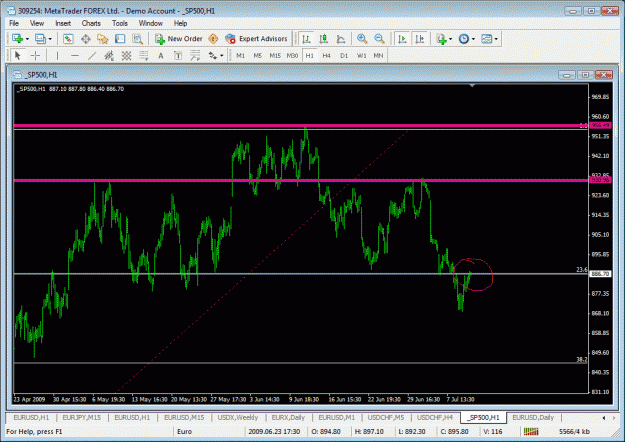Toggle Auto Scroll to latest bar
This screenshot has height=442, width=625.
point(402,39)
